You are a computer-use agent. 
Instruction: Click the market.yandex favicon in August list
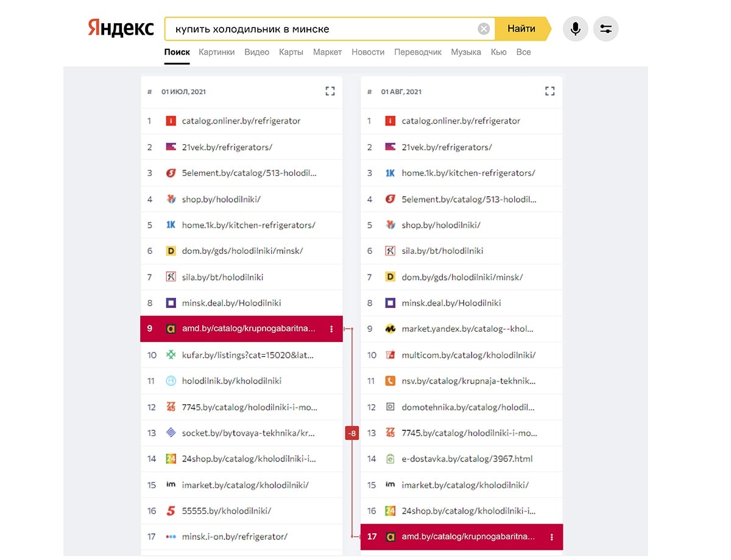point(390,329)
